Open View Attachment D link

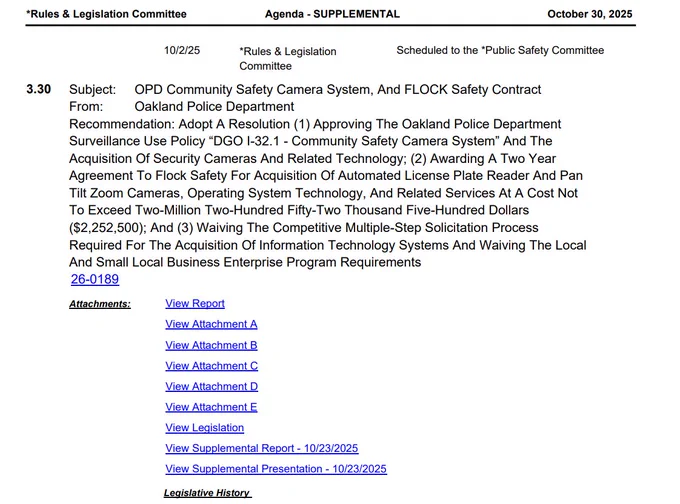point(212,386)
